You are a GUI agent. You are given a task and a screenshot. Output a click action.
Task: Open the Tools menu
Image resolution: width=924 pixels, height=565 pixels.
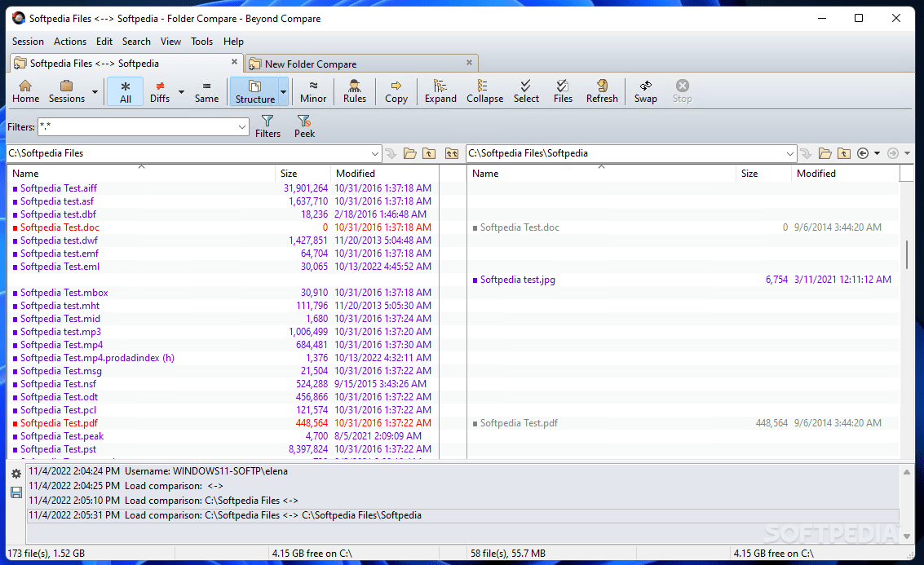tap(201, 42)
